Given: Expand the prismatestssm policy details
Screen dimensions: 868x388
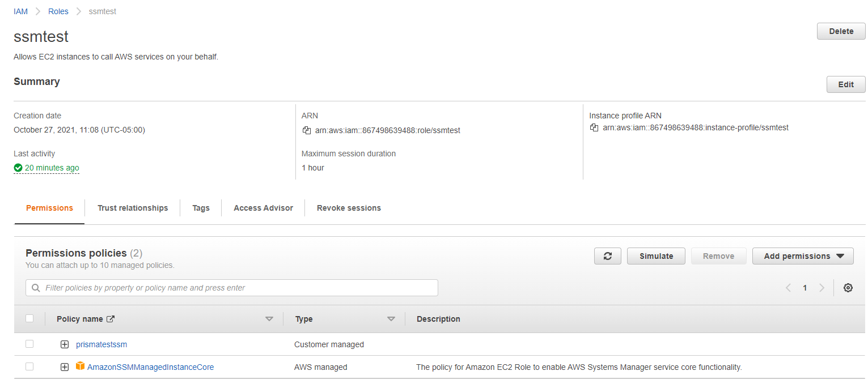Looking at the screenshot, I should 65,344.
